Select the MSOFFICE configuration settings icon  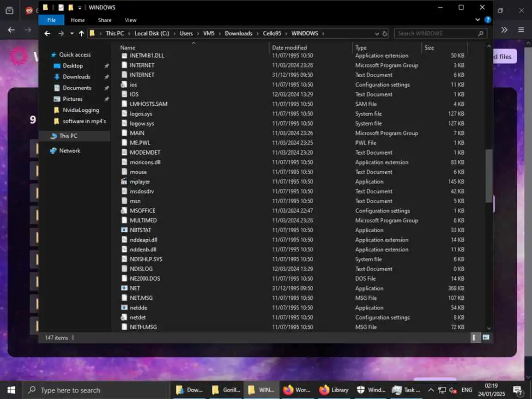[x=124, y=211]
